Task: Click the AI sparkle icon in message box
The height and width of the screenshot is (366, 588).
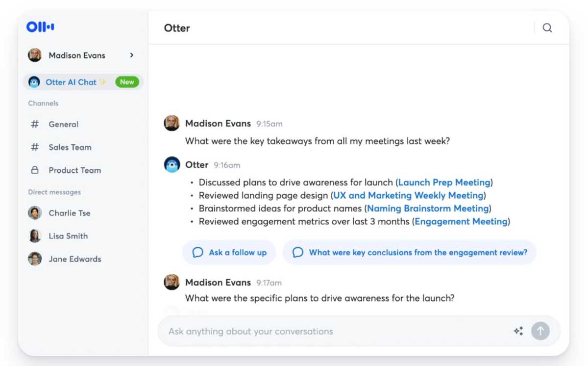Action: pyautogui.click(x=518, y=331)
